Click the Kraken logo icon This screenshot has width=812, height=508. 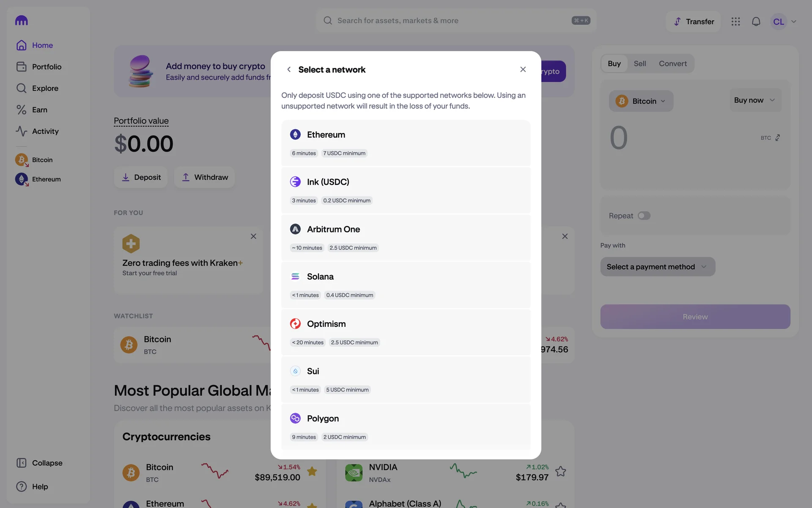point(21,20)
